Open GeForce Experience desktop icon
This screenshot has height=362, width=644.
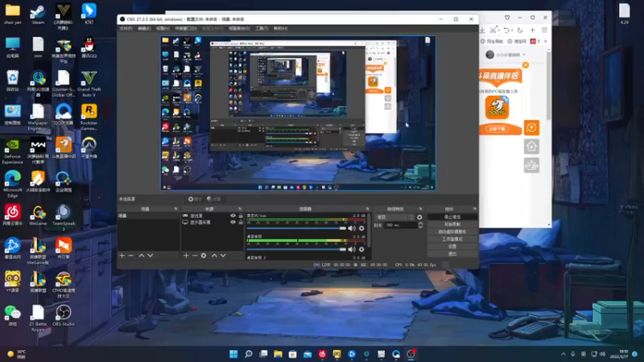pos(12,151)
